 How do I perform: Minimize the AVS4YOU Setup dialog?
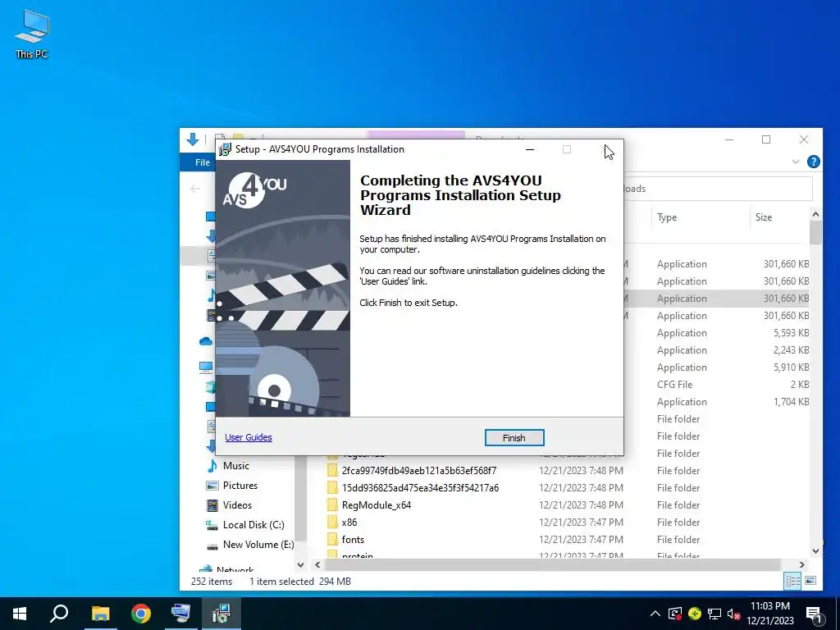(530, 149)
